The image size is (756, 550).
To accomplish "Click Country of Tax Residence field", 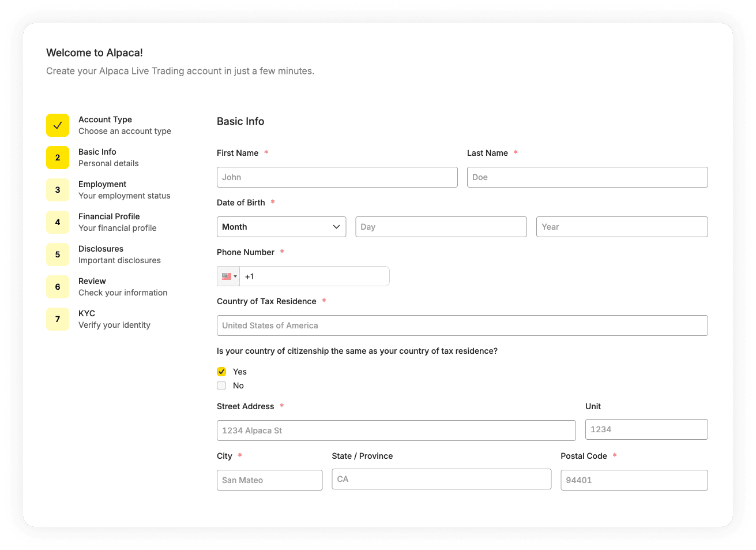I will [462, 325].
